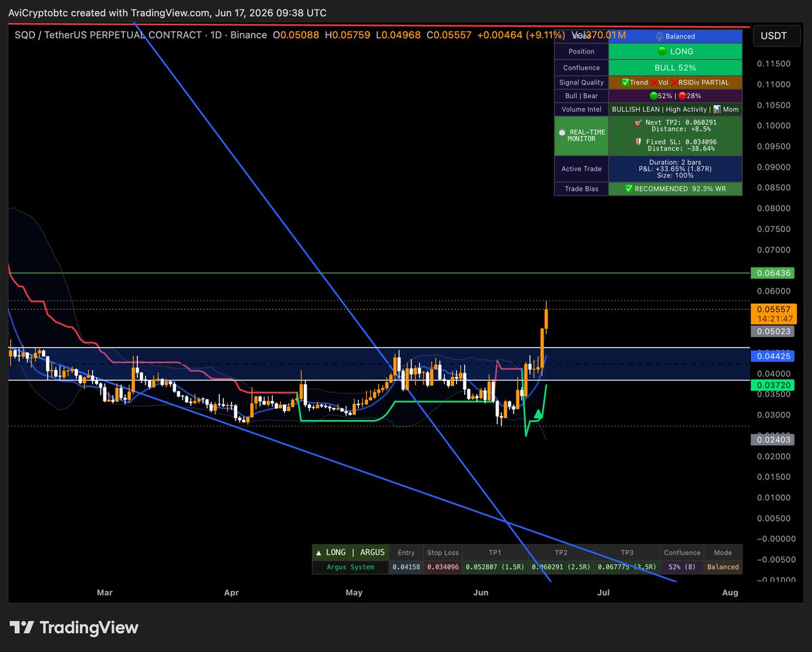The width and height of the screenshot is (812, 652).
Task: Click the red X icon before RSIDiv
Action: coord(674,83)
